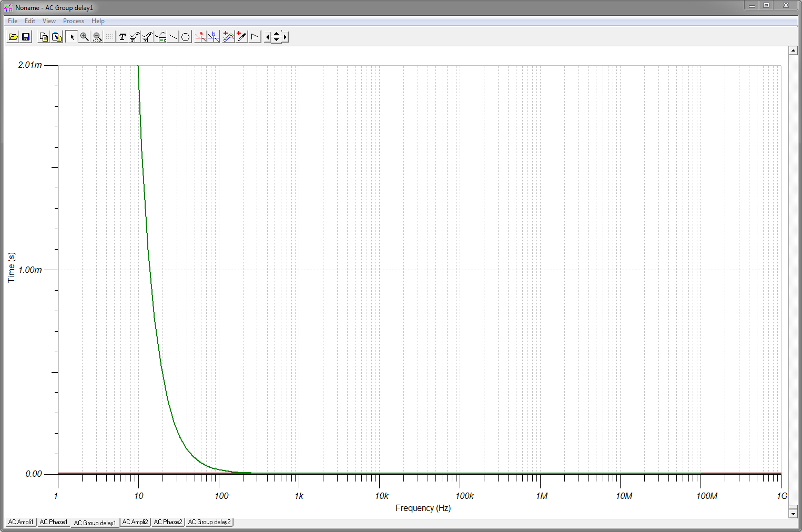
Task: Open the Process menu
Action: pyautogui.click(x=74, y=21)
